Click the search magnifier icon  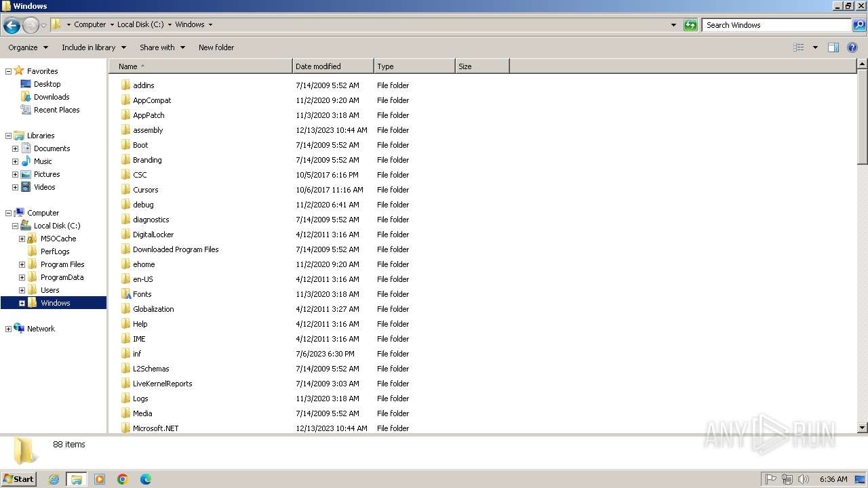(x=859, y=25)
